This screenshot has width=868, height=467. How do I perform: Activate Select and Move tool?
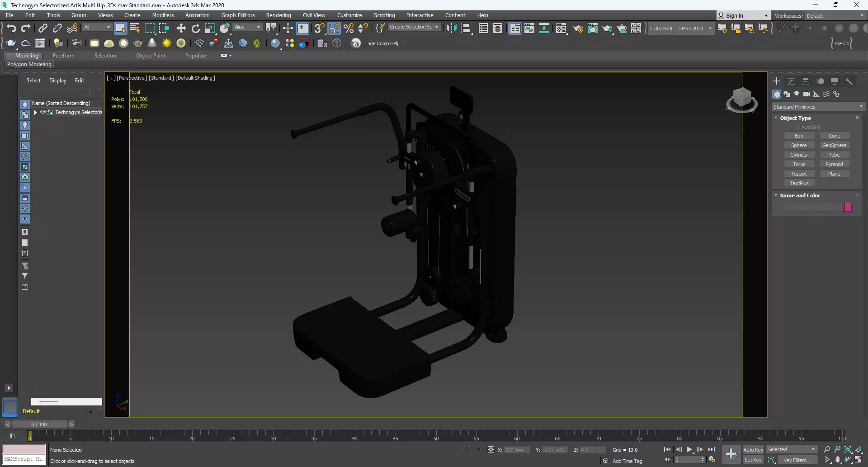point(181,28)
